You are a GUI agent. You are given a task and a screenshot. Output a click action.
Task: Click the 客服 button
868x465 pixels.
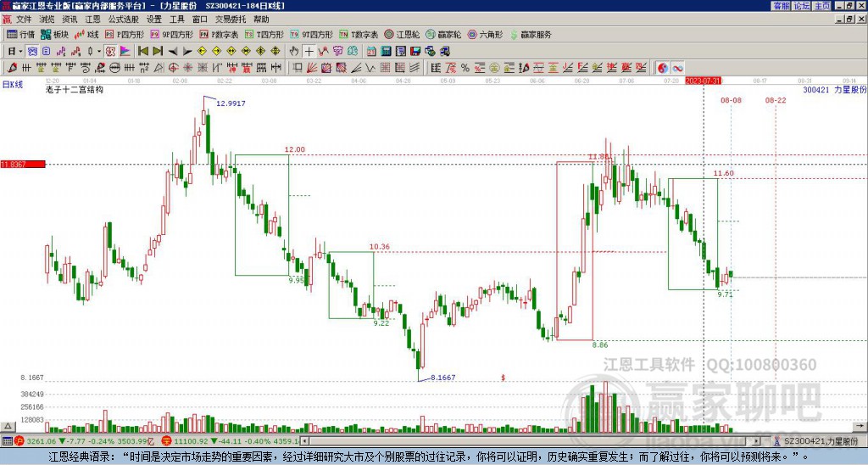tap(781, 6)
